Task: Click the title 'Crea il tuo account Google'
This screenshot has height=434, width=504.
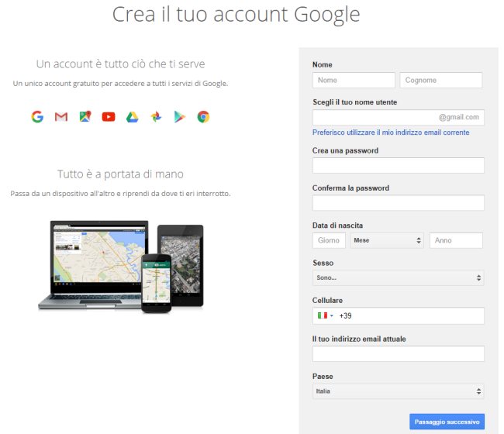Action: click(x=236, y=15)
